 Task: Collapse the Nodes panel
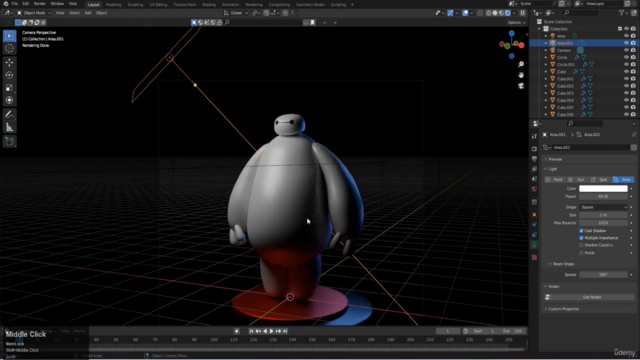click(553, 287)
